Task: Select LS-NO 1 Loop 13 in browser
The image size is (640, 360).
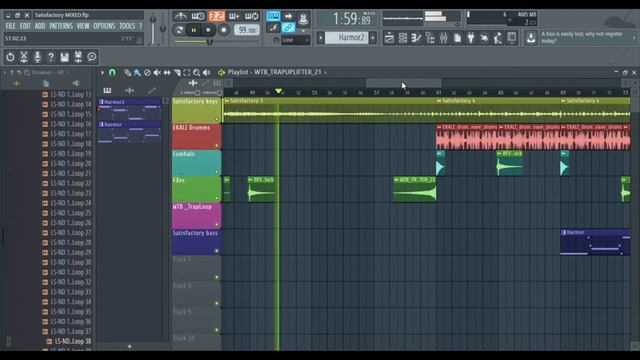Action: (67, 94)
